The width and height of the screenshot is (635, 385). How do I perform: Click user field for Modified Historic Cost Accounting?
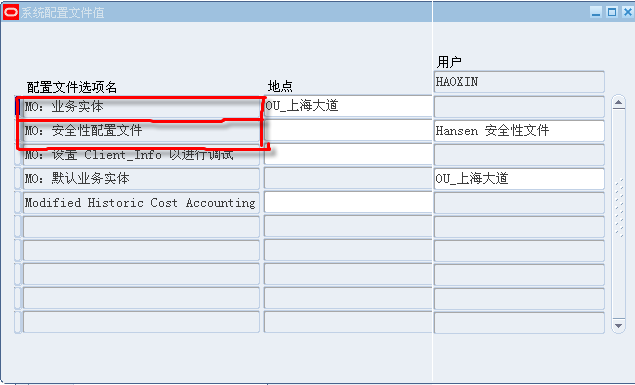(519, 202)
